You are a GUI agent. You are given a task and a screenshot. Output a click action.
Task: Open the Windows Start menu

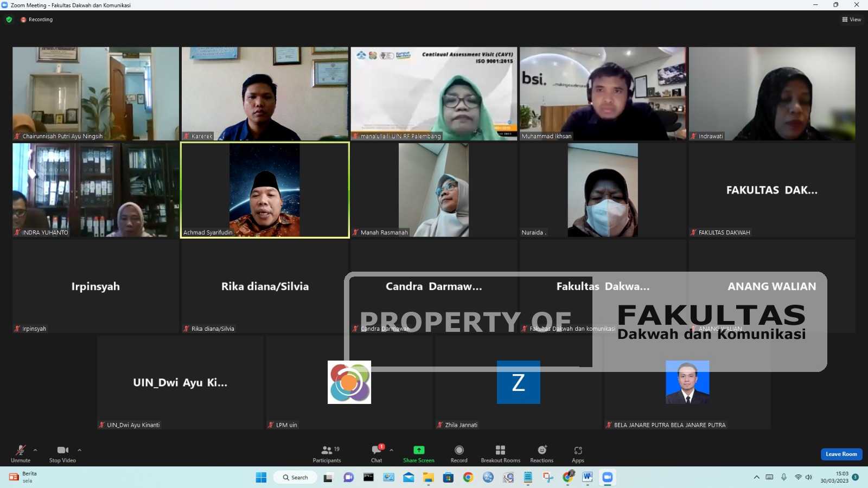[x=261, y=477]
